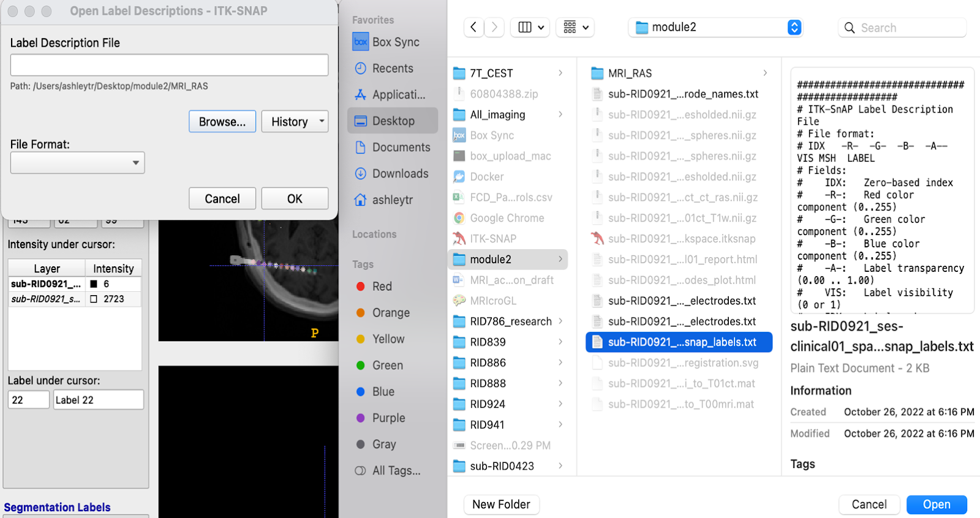Image resolution: width=980 pixels, height=518 pixels.
Task: Click OK in Open Label Descriptions dialog
Action: point(295,198)
